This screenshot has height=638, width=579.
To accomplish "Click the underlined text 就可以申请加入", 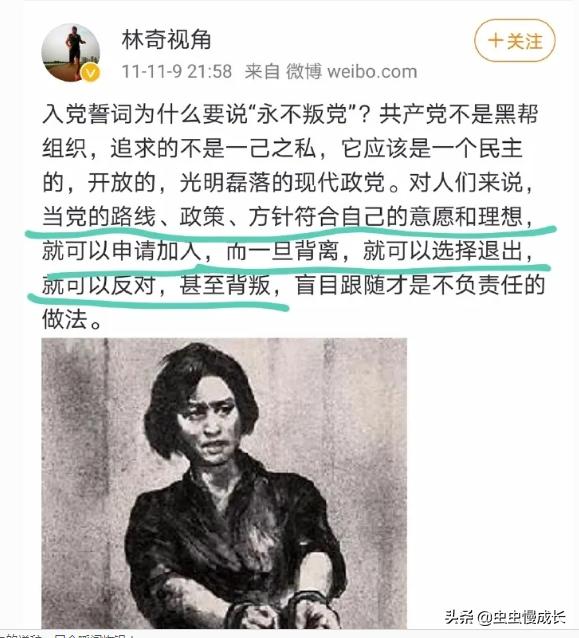I will (x=122, y=251).
